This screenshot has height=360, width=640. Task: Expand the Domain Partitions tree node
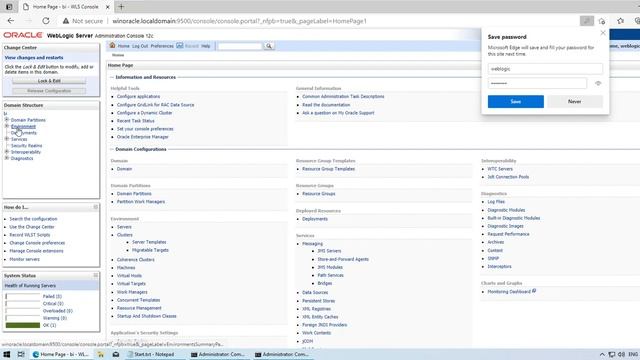[x=7, y=120]
